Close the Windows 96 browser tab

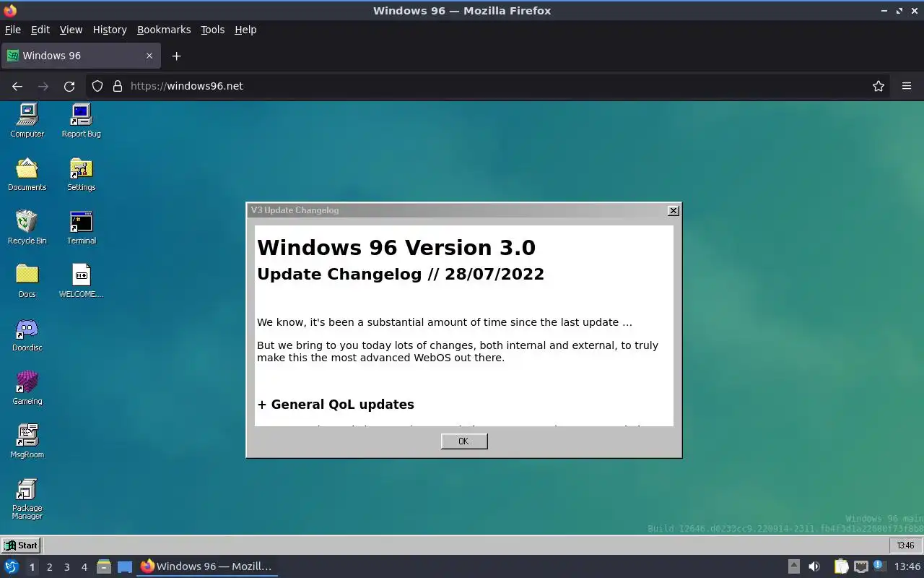pyautogui.click(x=149, y=56)
